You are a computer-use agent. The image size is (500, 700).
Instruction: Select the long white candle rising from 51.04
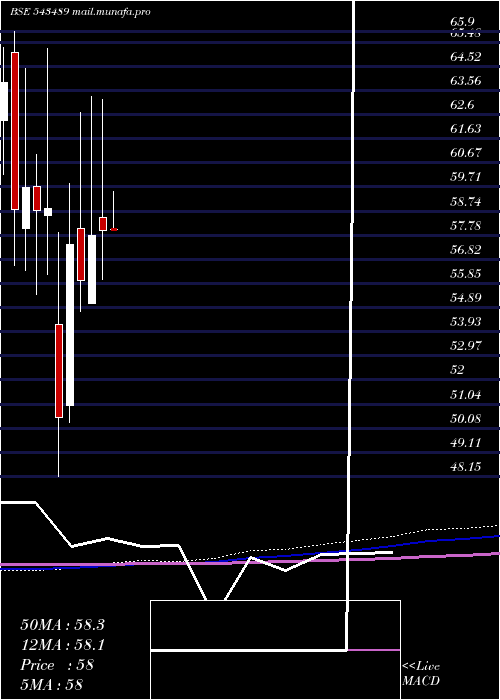tap(70, 325)
